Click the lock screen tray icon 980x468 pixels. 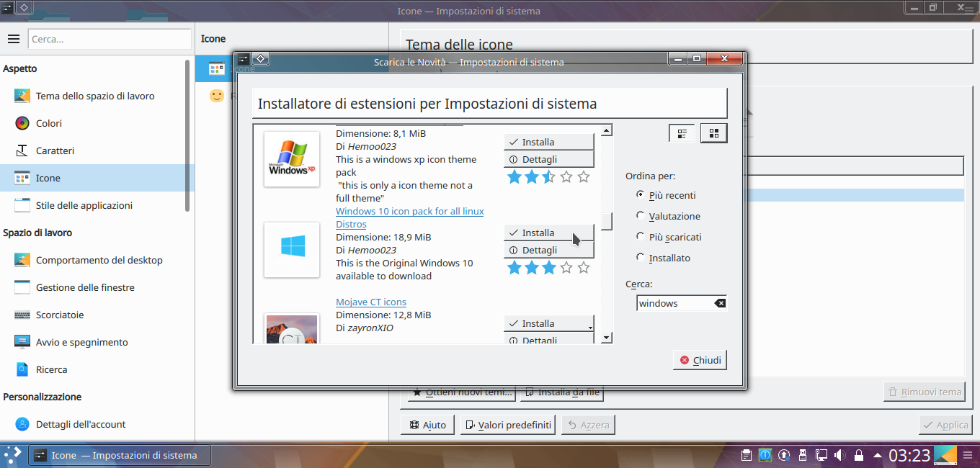(858, 455)
